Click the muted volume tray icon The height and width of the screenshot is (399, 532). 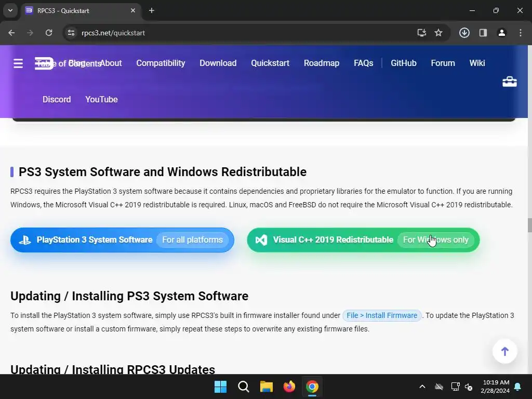469,387
